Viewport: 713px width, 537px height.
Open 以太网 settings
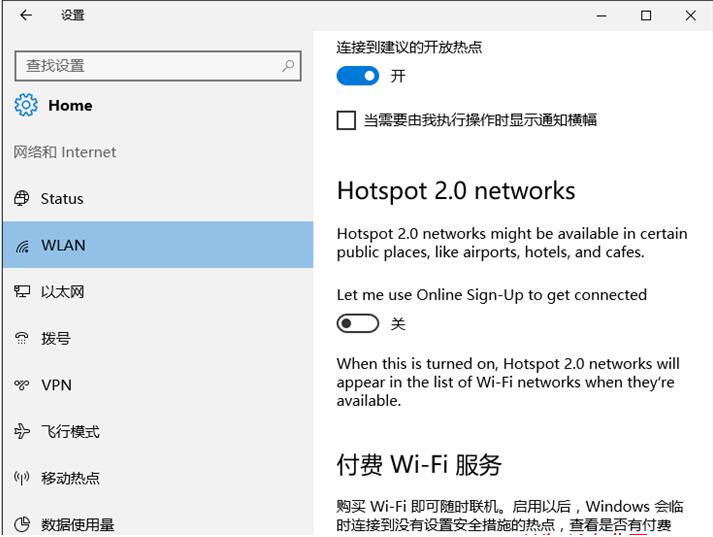pos(158,291)
